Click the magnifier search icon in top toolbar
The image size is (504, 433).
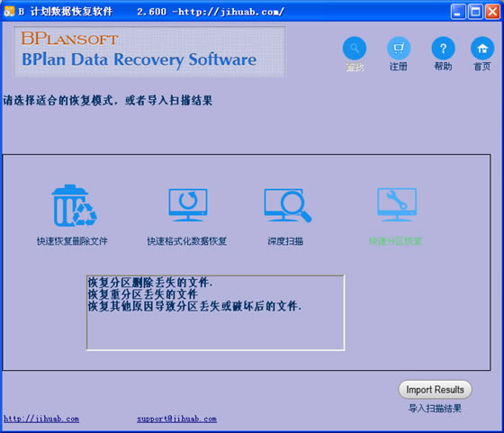coord(355,49)
